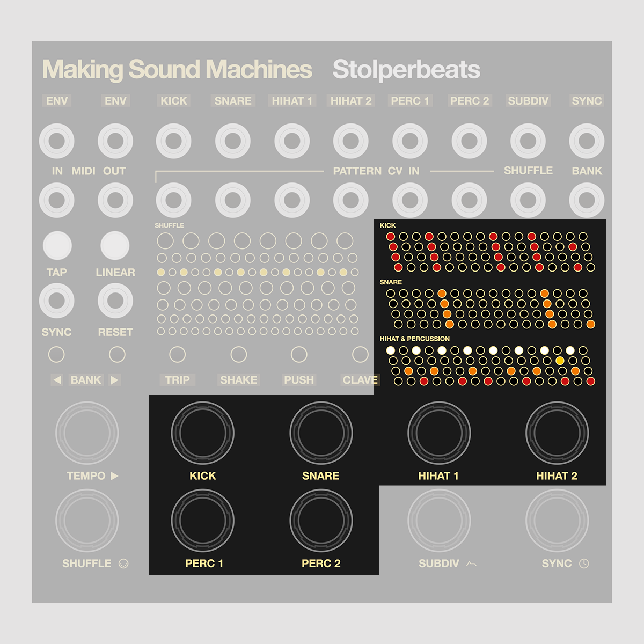Click the KICK pattern knob
Viewport: 644px width, 644px height.
click(x=203, y=433)
